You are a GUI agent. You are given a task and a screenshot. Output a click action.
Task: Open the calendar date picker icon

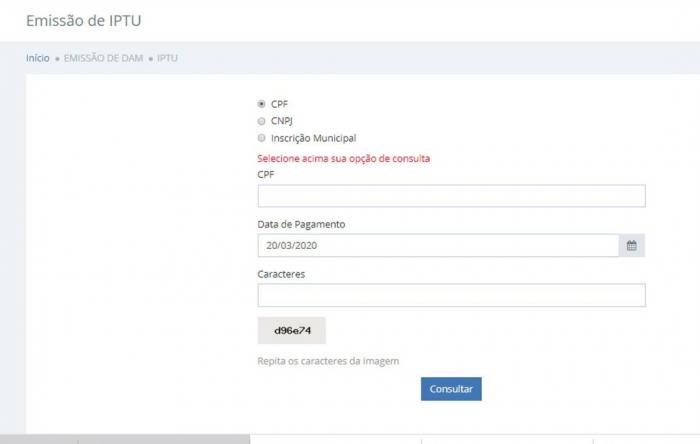(631, 245)
